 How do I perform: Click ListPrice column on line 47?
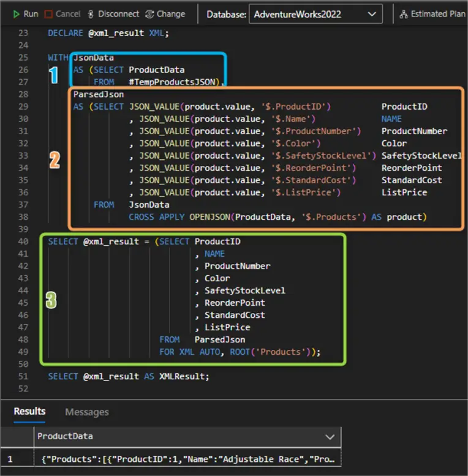coord(227,327)
